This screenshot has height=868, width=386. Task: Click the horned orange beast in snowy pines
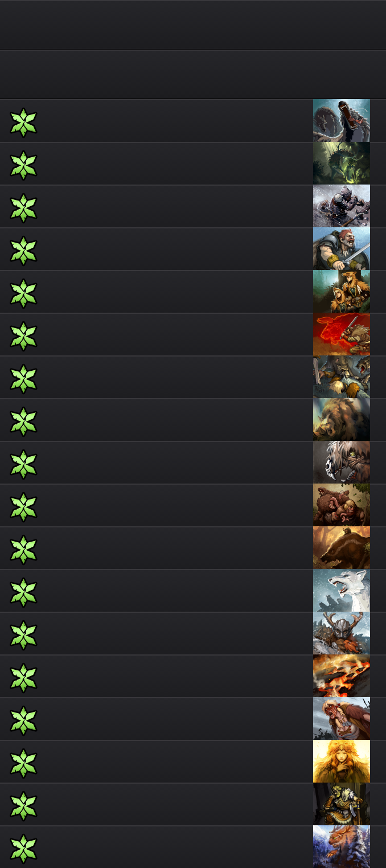342,847
